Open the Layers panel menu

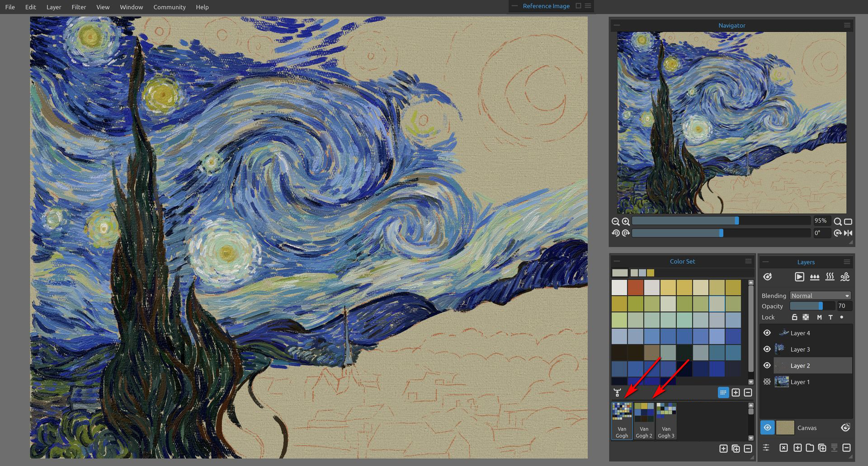(847, 262)
